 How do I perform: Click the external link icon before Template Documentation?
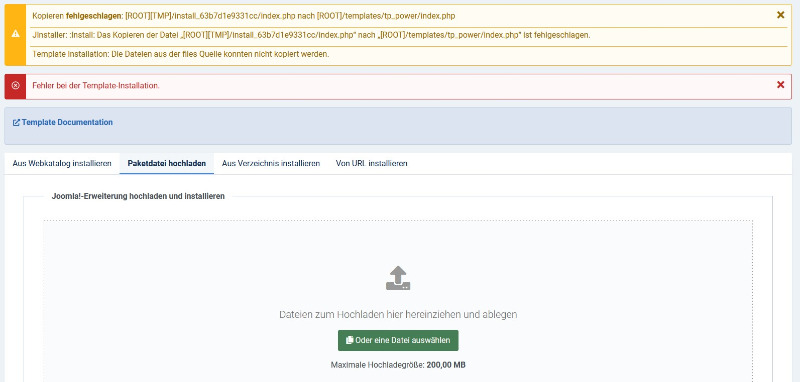click(x=16, y=123)
